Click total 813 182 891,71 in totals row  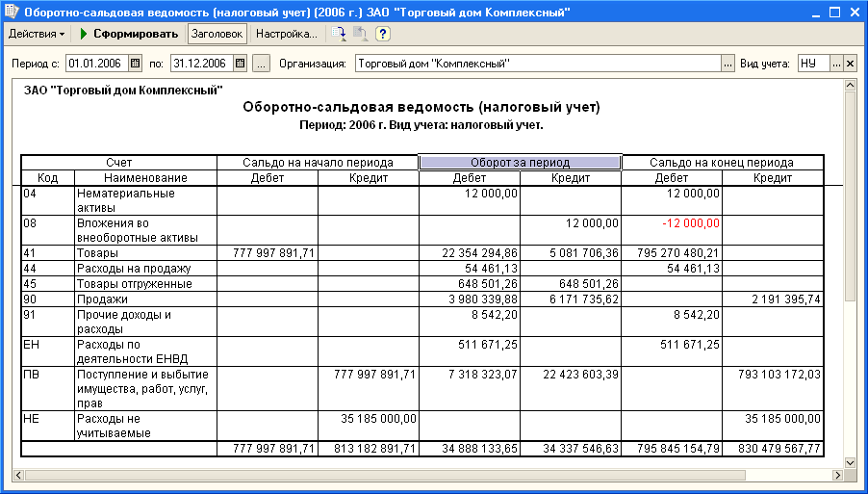click(375, 448)
